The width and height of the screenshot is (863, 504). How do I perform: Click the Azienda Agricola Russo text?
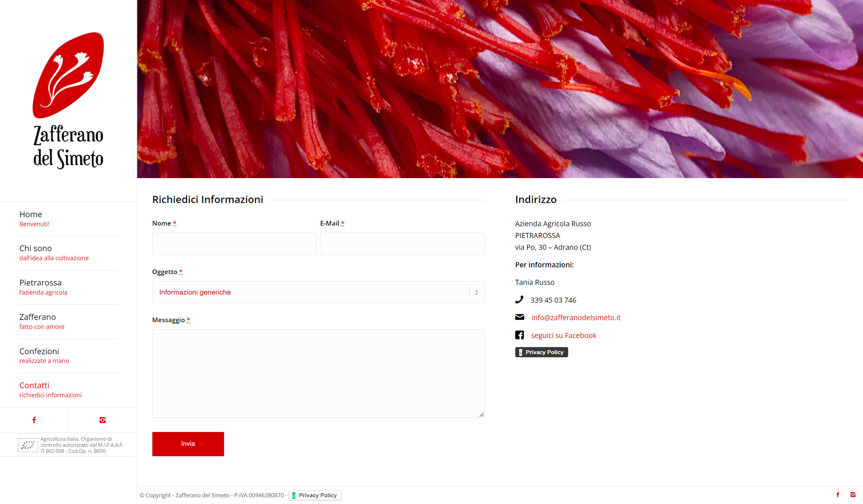point(553,224)
